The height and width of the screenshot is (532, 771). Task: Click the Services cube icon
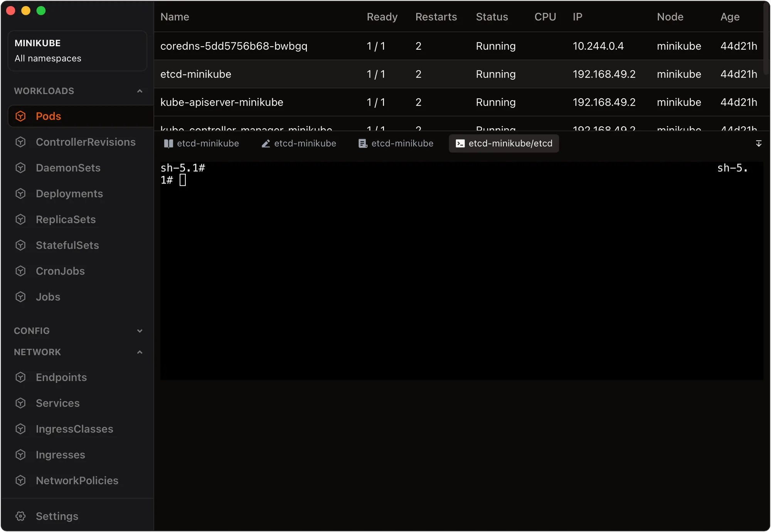pos(20,403)
